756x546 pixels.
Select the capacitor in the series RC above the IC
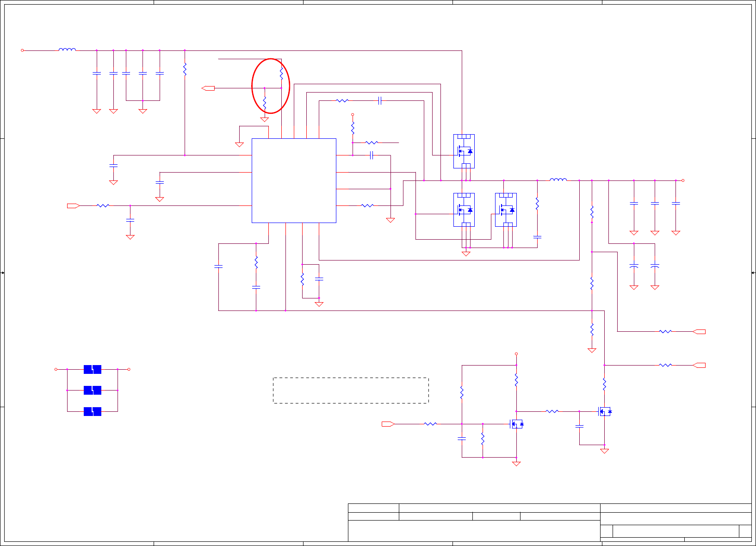tap(379, 100)
